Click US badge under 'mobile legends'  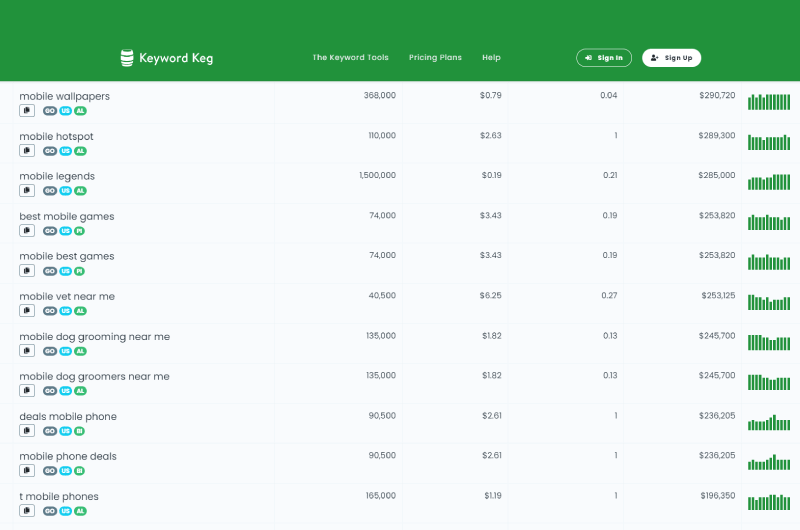click(65, 191)
